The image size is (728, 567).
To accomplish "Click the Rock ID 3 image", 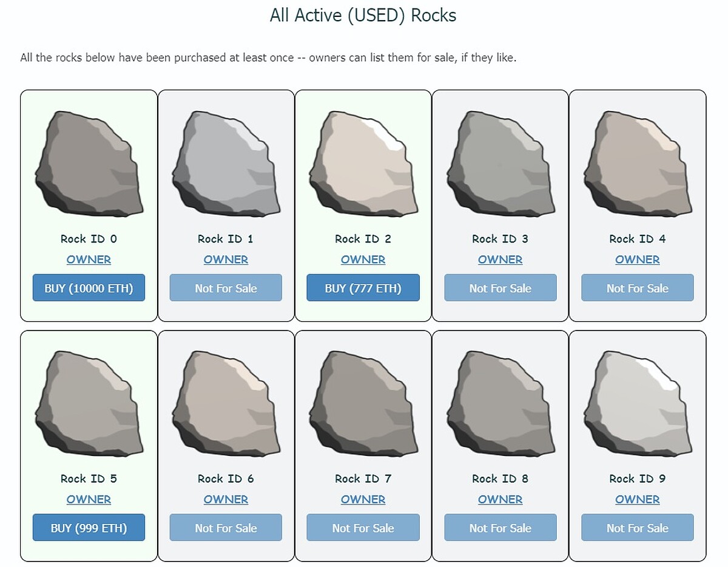I will [x=500, y=164].
